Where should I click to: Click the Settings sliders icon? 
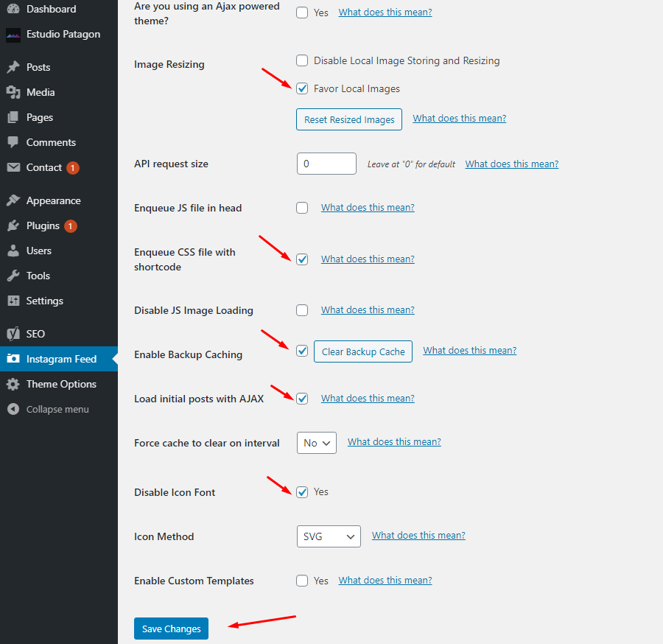click(x=13, y=301)
